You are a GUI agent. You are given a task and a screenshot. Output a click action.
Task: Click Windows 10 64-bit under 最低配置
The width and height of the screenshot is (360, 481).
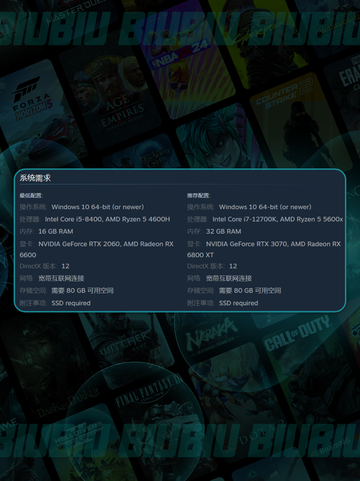[98, 207]
